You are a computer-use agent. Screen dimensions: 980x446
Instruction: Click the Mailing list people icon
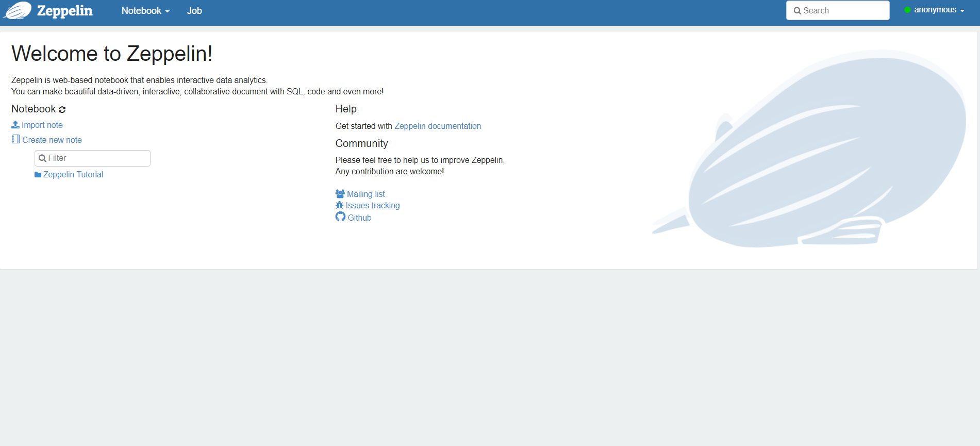tap(340, 194)
